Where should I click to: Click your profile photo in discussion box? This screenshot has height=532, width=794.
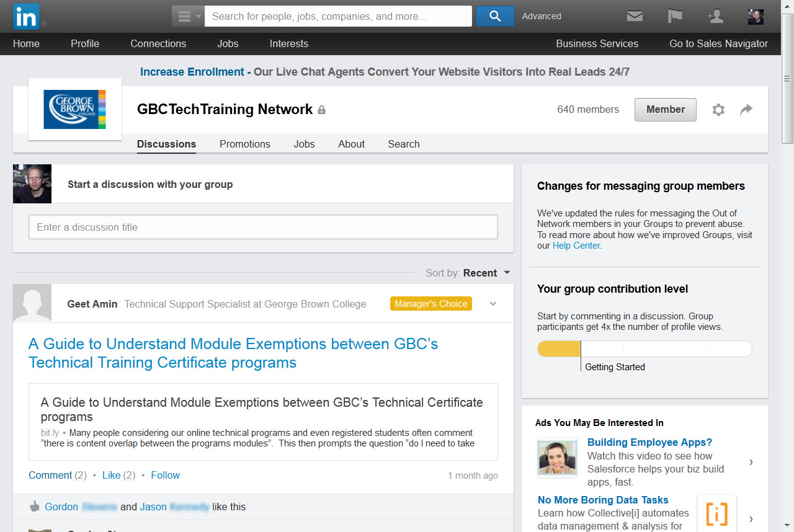click(x=32, y=184)
